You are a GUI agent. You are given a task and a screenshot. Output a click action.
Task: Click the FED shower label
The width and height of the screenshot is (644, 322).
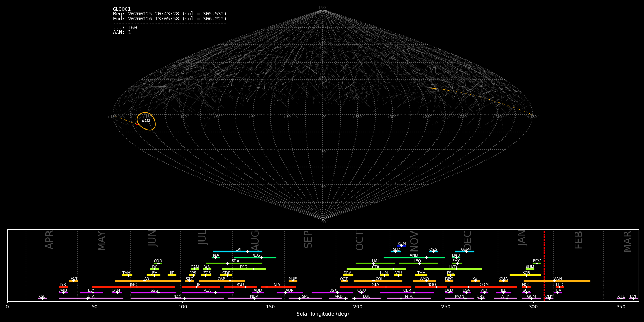[560, 285]
